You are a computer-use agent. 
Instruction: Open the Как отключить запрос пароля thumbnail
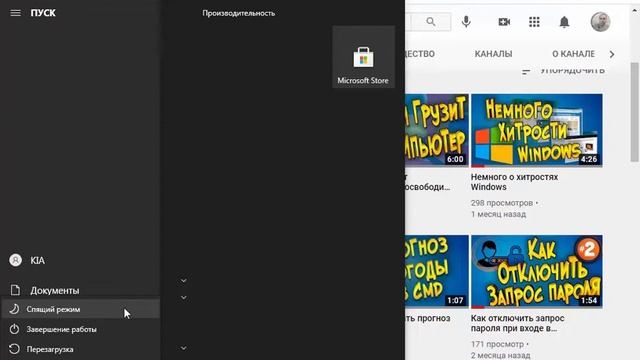click(536, 271)
